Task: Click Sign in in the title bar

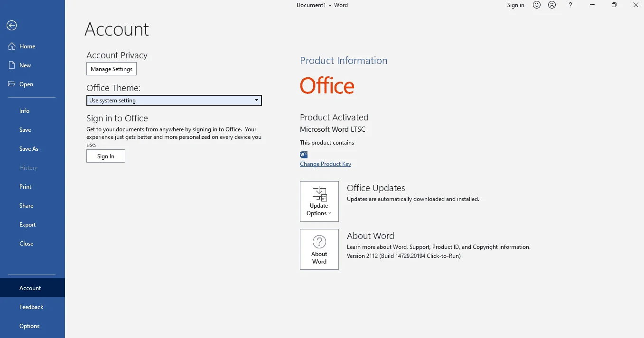Action: click(x=515, y=5)
